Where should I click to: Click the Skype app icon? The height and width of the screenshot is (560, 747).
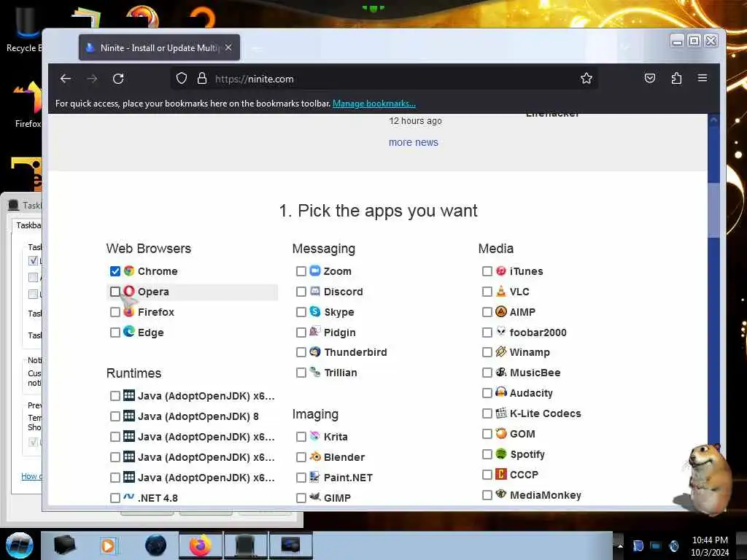pos(315,311)
